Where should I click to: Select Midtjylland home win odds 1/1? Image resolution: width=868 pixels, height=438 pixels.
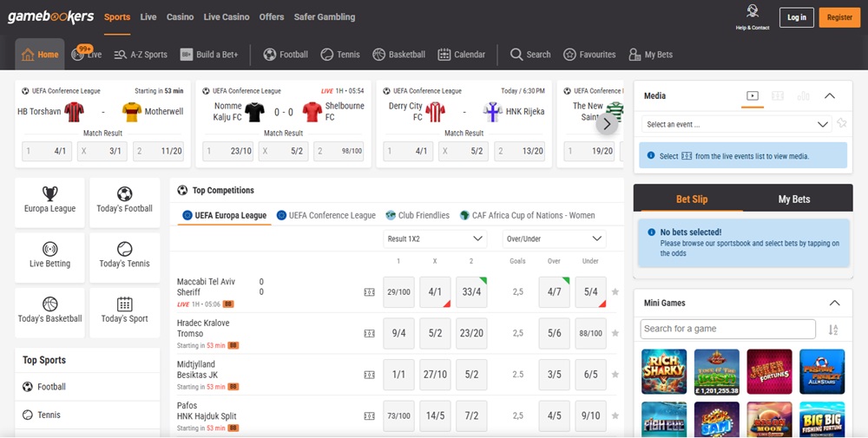coord(398,375)
